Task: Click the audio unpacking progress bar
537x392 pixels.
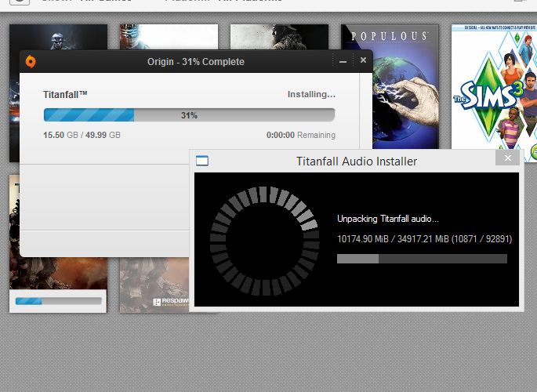Action: click(x=421, y=259)
